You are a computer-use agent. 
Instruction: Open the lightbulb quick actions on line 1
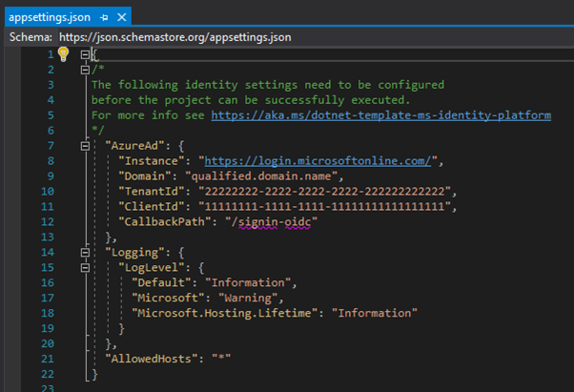point(64,53)
